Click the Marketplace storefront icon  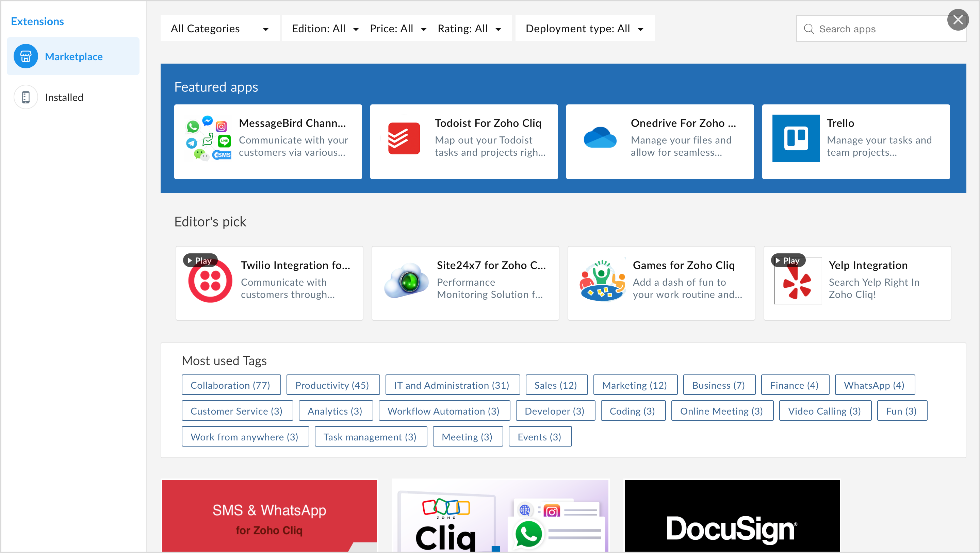point(26,56)
